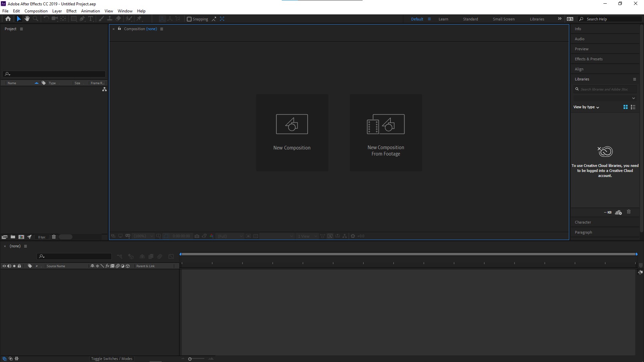Switch to the Learn workspace
The image size is (644, 362).
[443, 19]
